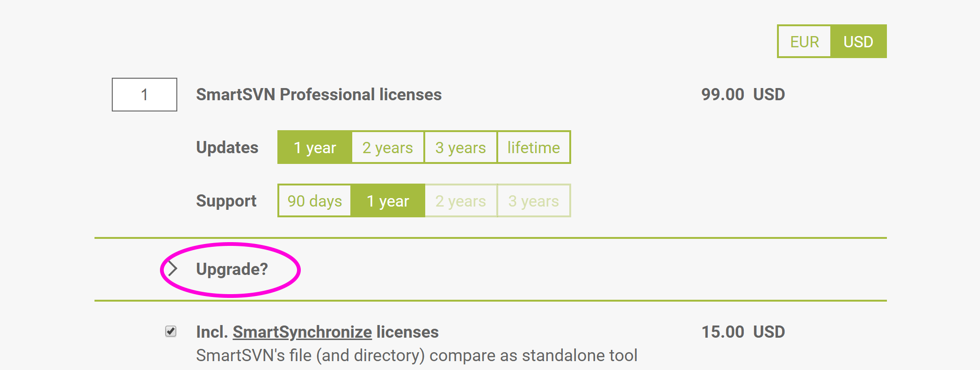Switch currency to EUR

[805, 41]
